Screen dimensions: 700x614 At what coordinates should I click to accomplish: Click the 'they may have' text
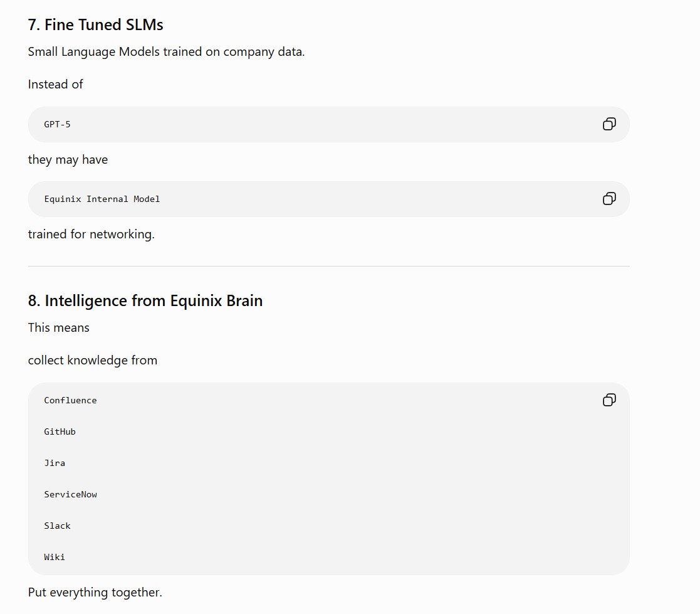click(68, 159)
